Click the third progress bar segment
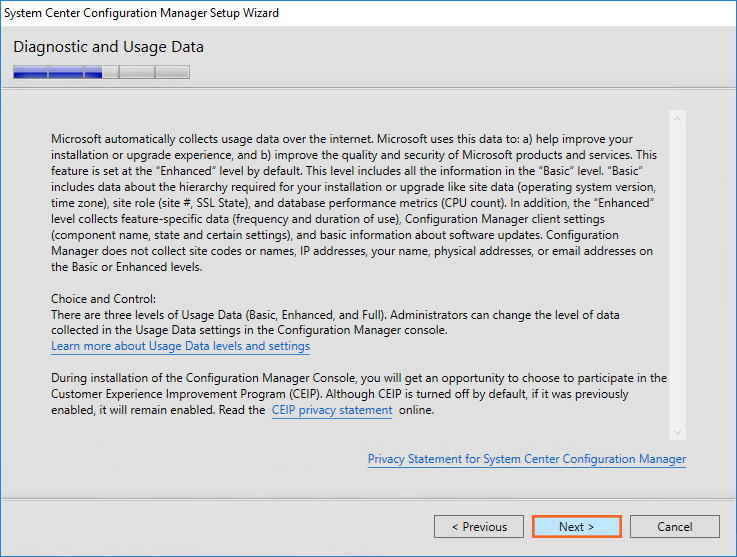737x557 pixels. [x=101, y=72]
